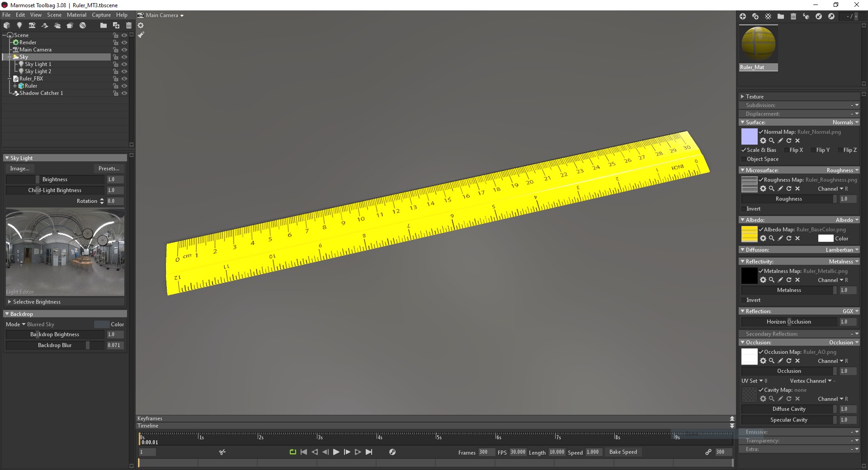Expand the Ruler tree node
This screenshot has width=868, height=470.
[15, 86]
